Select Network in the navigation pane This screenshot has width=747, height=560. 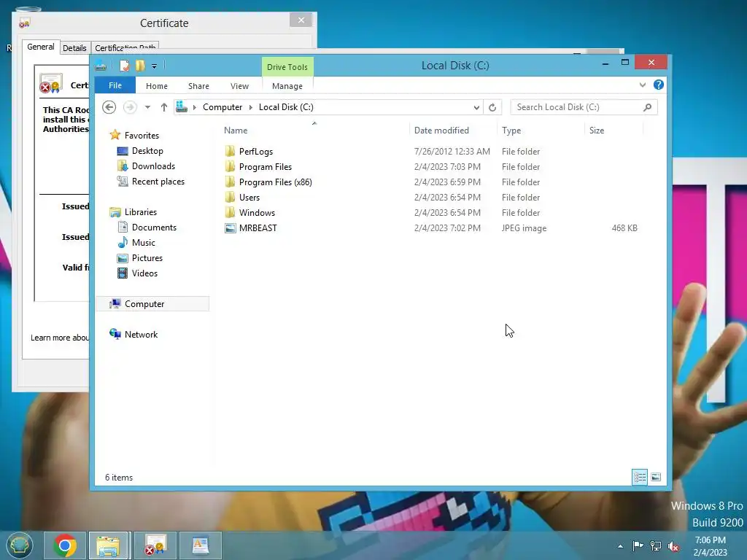pyautogui.click(x=141, y=334)
